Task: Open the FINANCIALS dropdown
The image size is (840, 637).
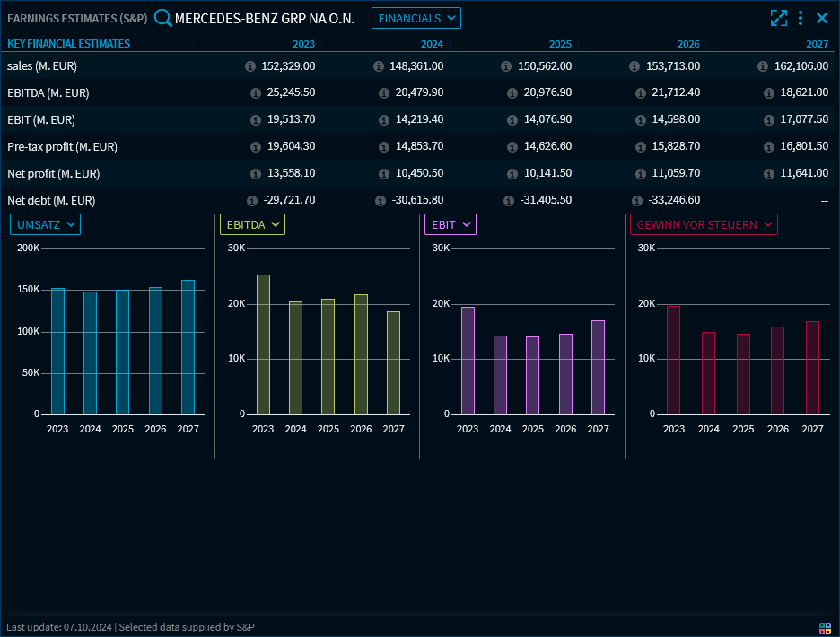Action: pos(416,18)
